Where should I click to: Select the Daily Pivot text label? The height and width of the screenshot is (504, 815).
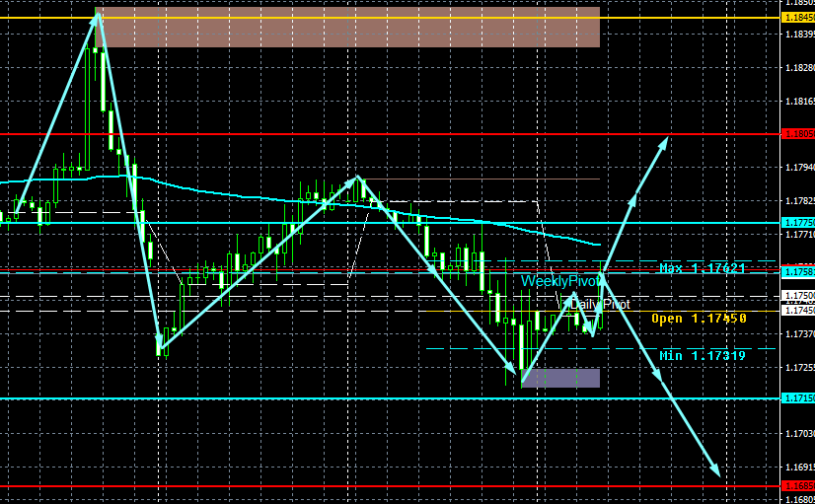coord(599,304)
